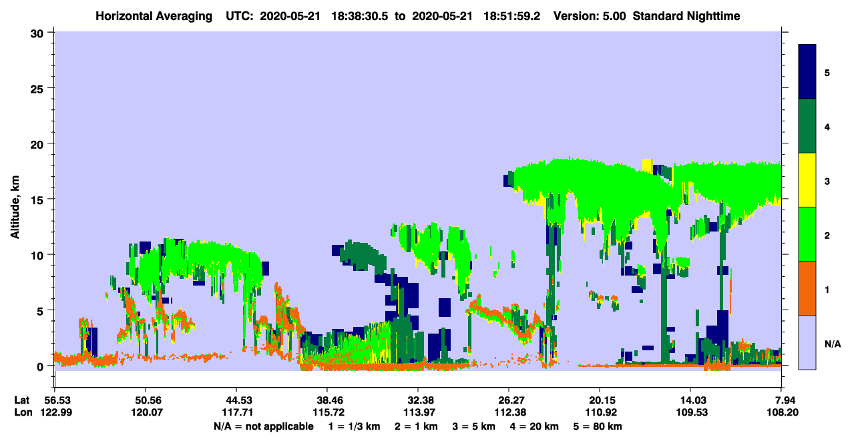Click the '2 = 1 km' legend entry

pos(415,426)
